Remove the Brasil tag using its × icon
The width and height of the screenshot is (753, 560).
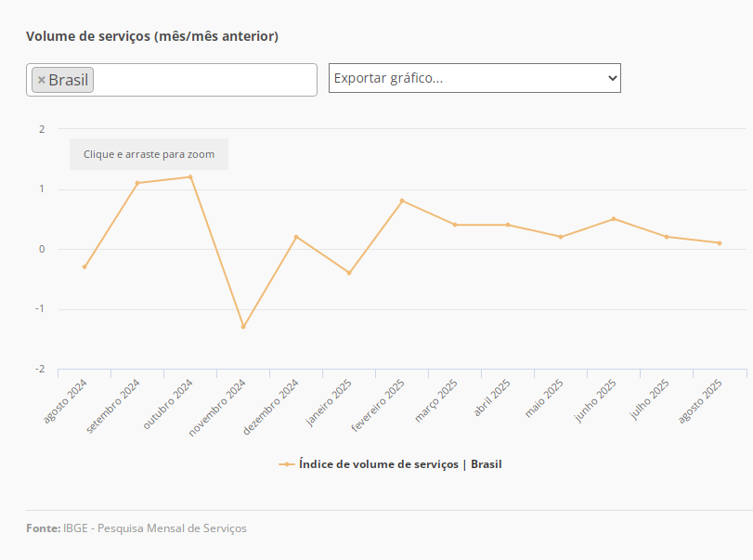(42, 80)
